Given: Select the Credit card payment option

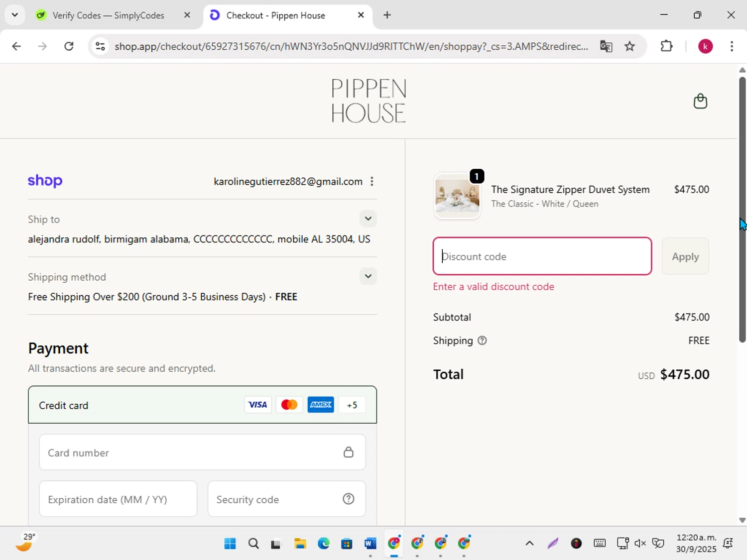Looking at the screenshot, I should coord(202,405).
